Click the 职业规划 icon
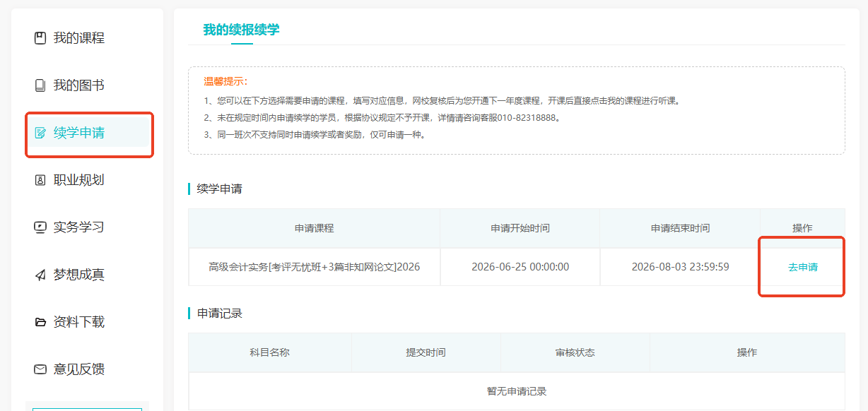The image size is (868, 411). [x=40, y=180]
